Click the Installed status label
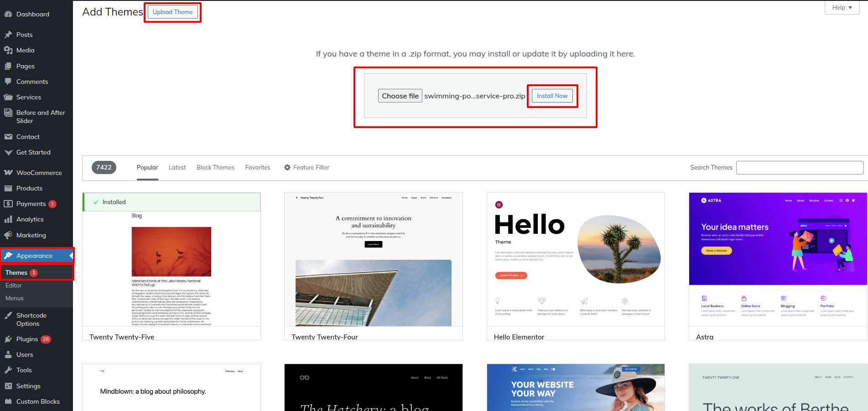 coord(114,202)
